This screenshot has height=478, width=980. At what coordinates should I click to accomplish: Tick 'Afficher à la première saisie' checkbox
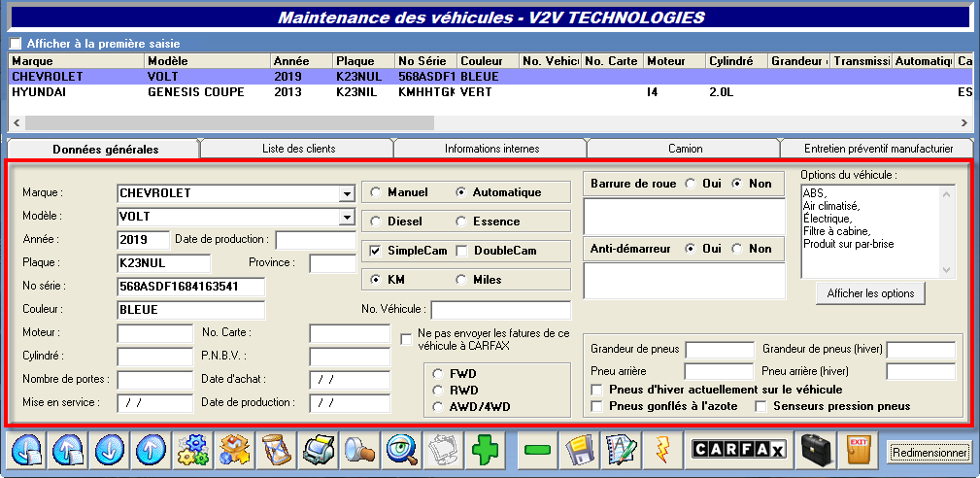(16, 44)
